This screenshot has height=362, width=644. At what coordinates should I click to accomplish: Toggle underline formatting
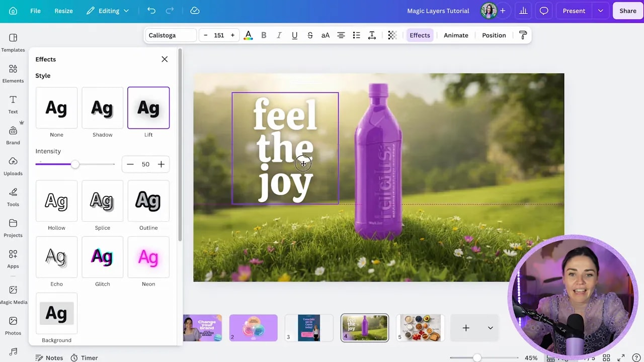click(294, 35)
